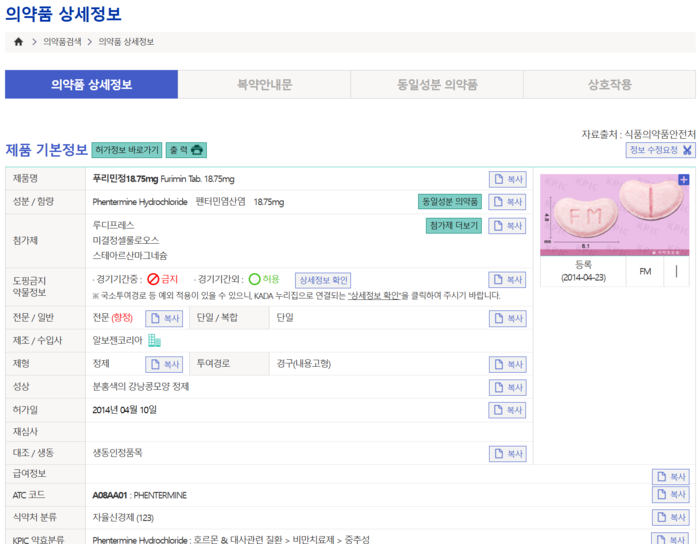The image size is (700, 544).
Task: Enlarge the pill image with plus icon
Action: pos(684,180)
